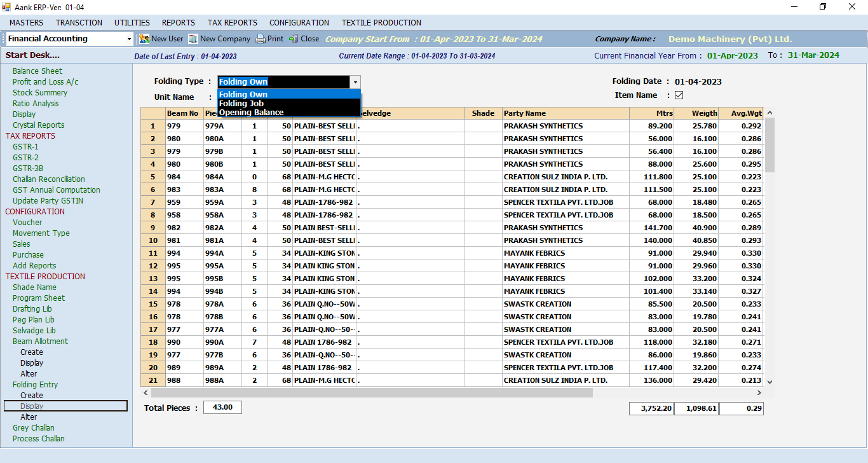This screenshot has height=463, width=868.
Task: Click piece 990A cell
Action: click(x=222, y=342)
